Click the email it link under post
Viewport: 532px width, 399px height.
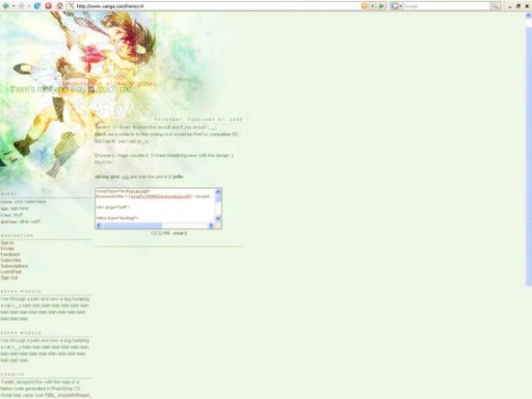pos(180,233)
